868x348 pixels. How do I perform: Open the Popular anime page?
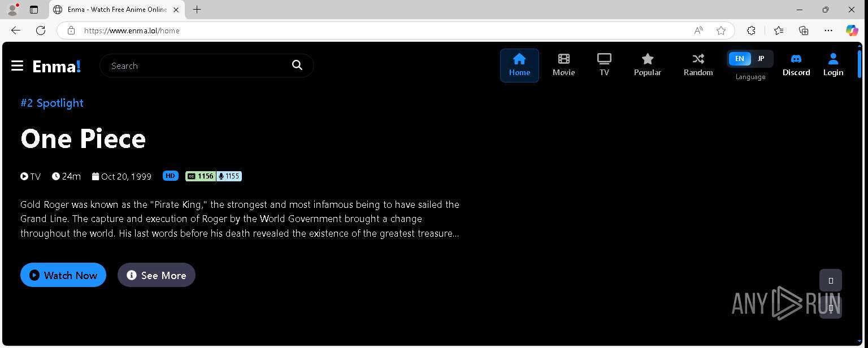click(x=648, y=66)
